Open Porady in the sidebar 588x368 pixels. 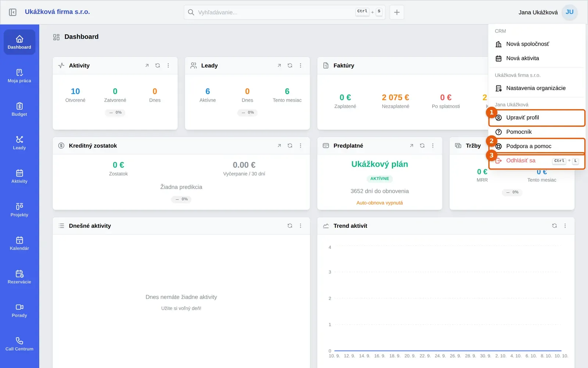[x=19, y=310]
